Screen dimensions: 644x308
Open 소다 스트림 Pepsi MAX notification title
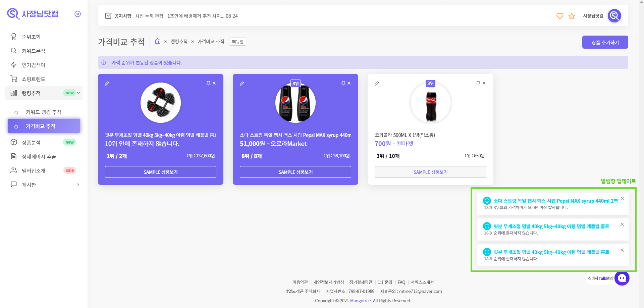click(x=555, y=201)
